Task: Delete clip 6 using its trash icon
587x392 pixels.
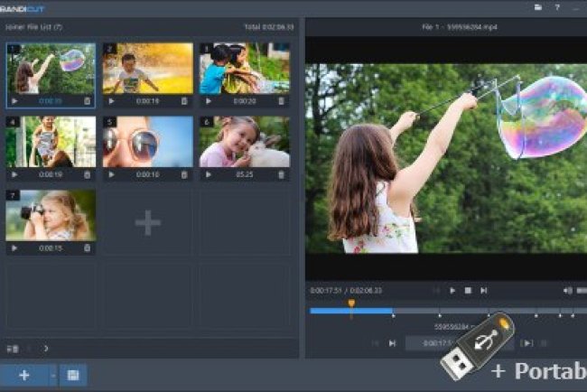Action: tap(281, 174)
